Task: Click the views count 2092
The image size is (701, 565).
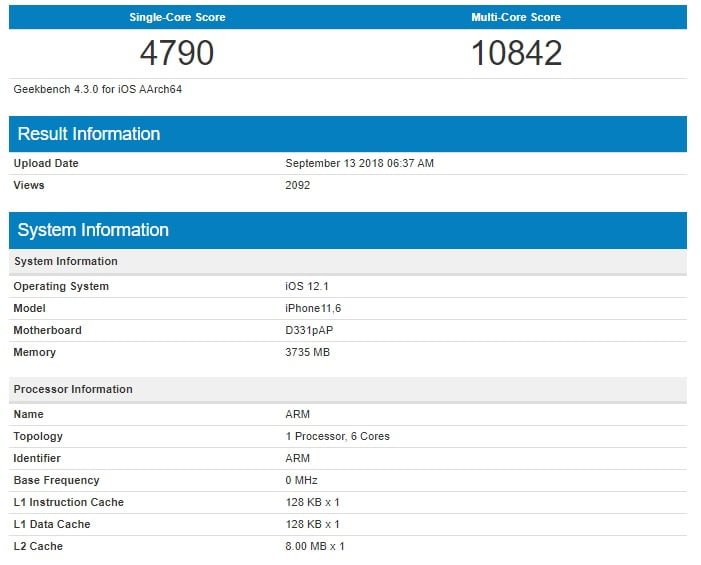Action: click(298, 185)
